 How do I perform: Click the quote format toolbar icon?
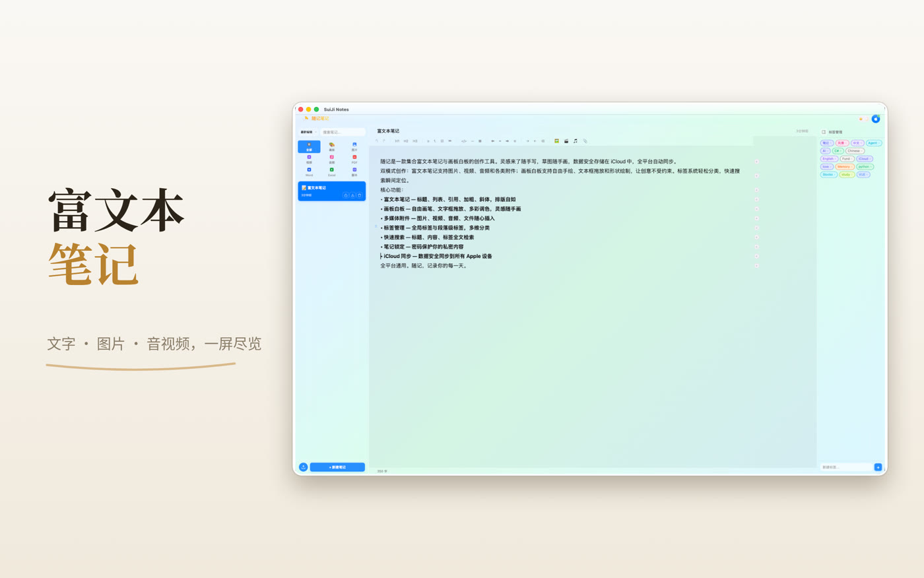450,141
